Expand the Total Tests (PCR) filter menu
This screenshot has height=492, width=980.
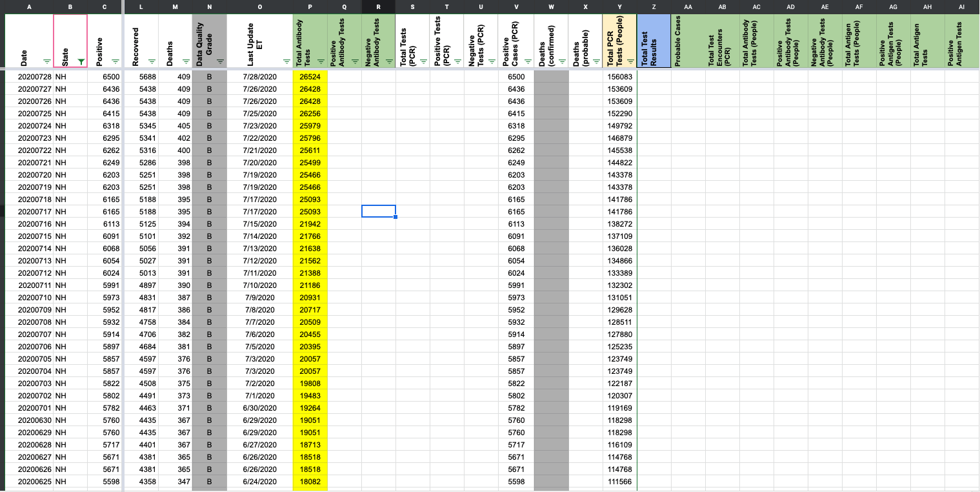point(423,61)
